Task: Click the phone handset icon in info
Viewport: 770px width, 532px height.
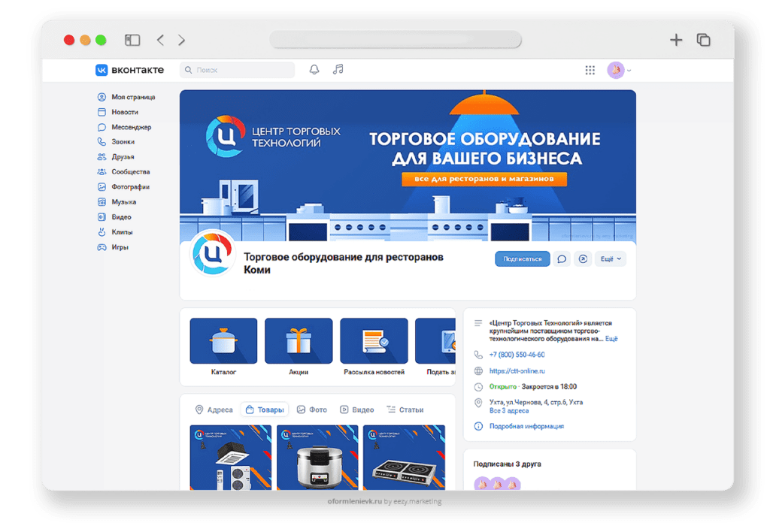Action: click(x=478, y=355)
